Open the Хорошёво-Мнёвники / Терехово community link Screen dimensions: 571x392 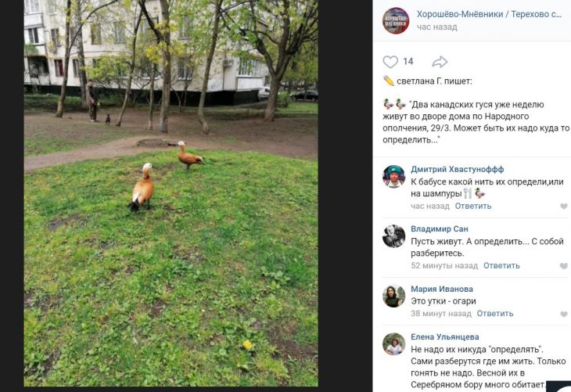489,14
